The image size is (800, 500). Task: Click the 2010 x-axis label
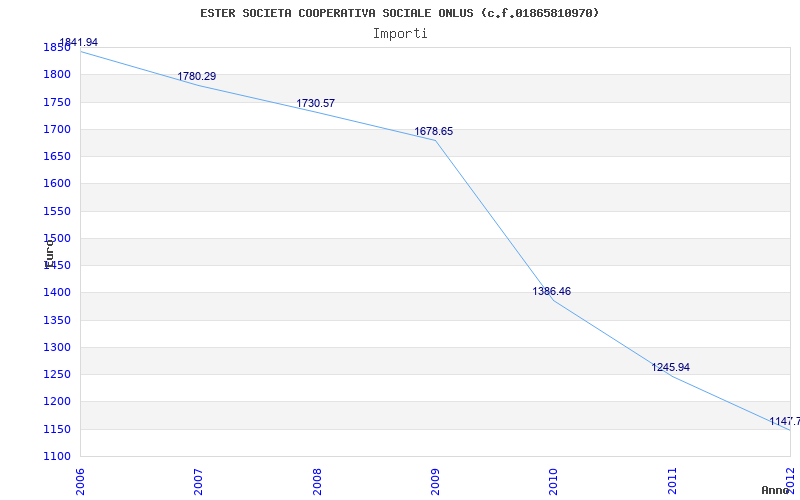coord(554,481)
